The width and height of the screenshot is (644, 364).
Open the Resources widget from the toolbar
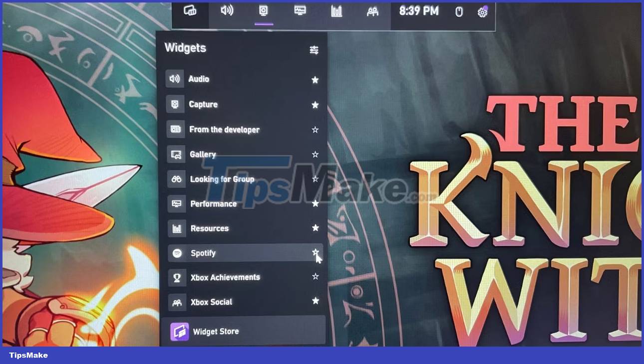[x=336, y=11]
